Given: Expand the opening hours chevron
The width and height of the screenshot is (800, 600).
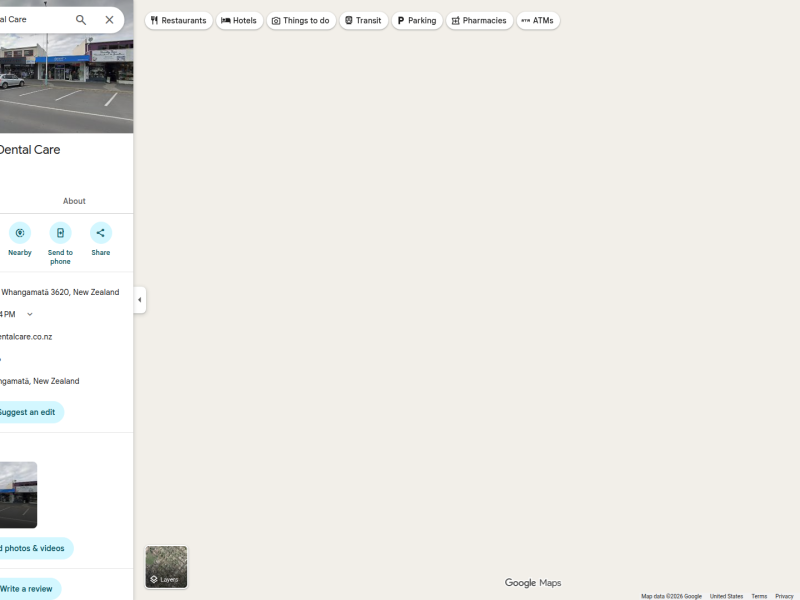Looking at the screenshot, I should click(x=30, y=314).
